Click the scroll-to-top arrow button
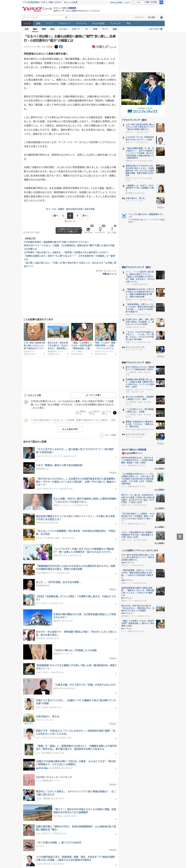186x868 pixels. (x=180, y=536)
